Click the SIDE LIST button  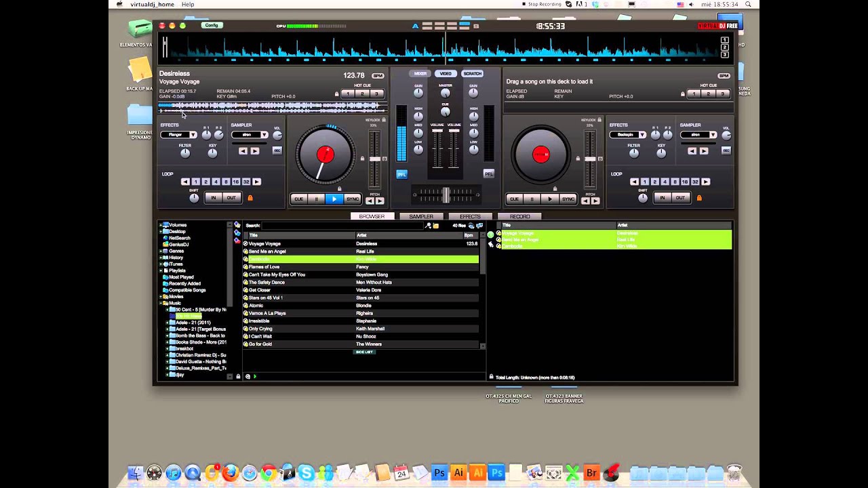coord(364,352)
